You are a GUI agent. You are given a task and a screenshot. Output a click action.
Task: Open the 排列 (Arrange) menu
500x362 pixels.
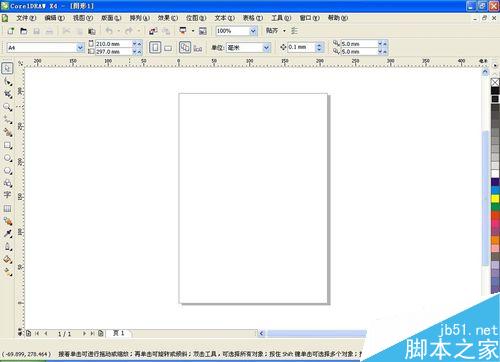(x=139, y=18)
